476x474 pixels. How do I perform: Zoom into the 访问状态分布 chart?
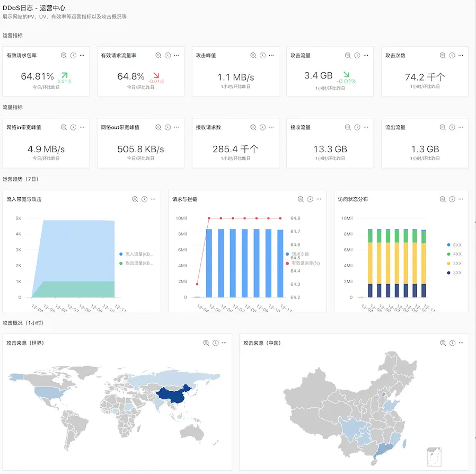coord(443,199)
